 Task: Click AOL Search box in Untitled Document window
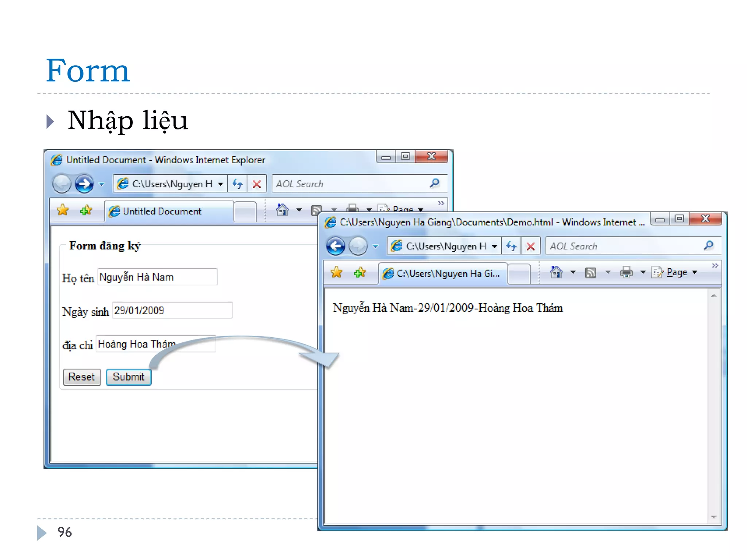[x=351, y=184]
